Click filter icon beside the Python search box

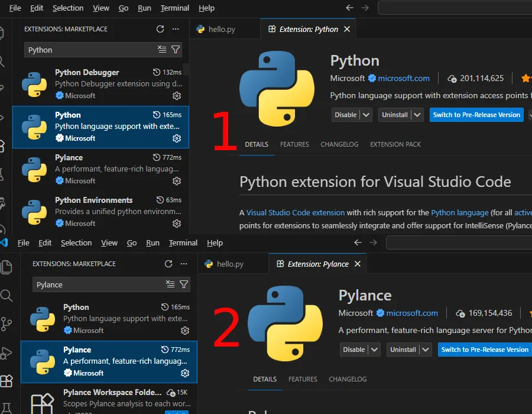pyautogui.click(x=176, y=50)
